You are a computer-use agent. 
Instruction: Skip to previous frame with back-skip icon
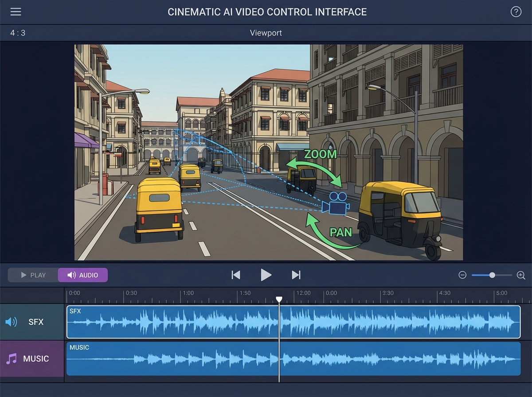(235, 275)
